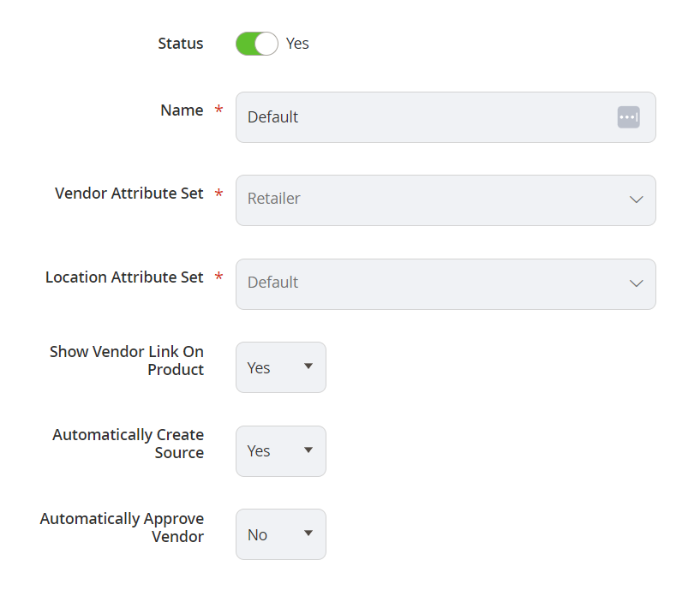Click the Yes text beside Status toggle
The image size is (700, 590).
(297, 44)
